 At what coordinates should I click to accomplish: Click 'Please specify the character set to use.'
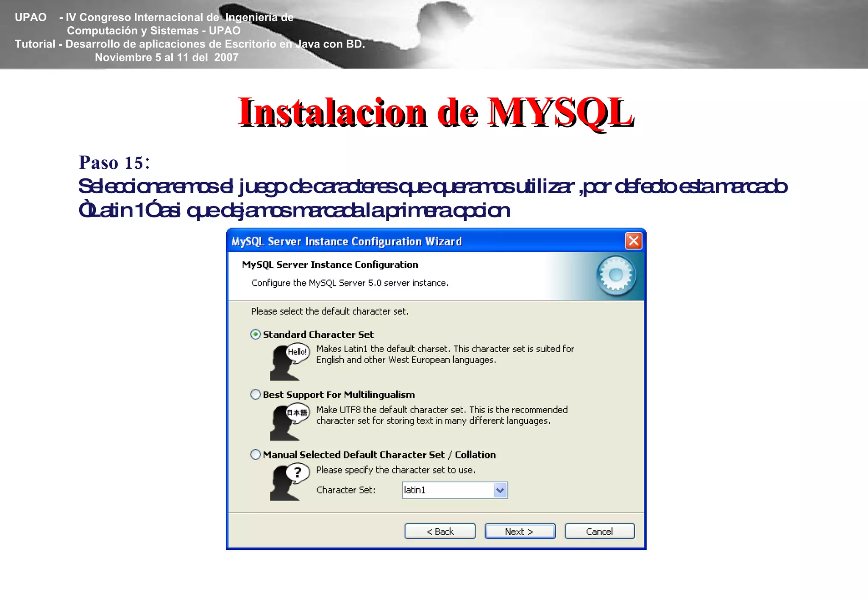point(396,470)
